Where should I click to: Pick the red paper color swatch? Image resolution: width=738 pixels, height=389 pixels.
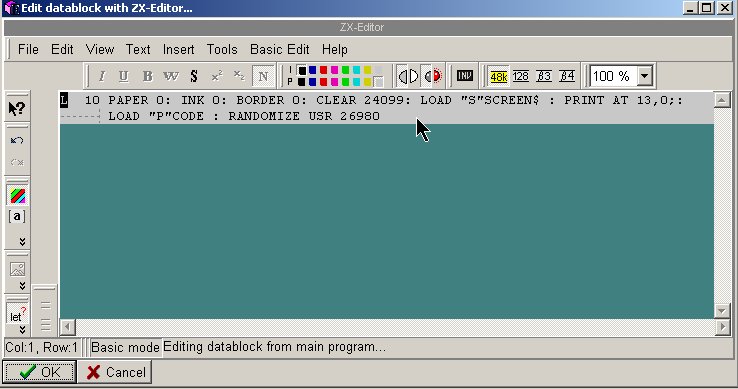(323, 82)
